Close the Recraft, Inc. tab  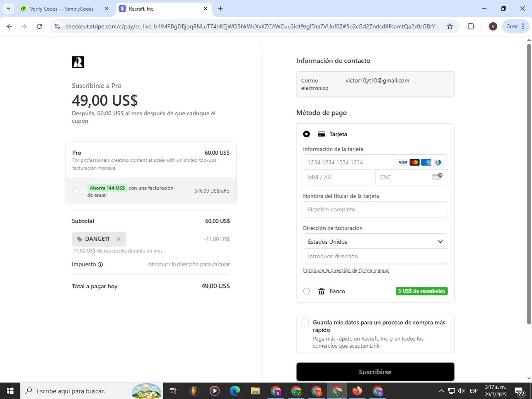click(205, 9)
